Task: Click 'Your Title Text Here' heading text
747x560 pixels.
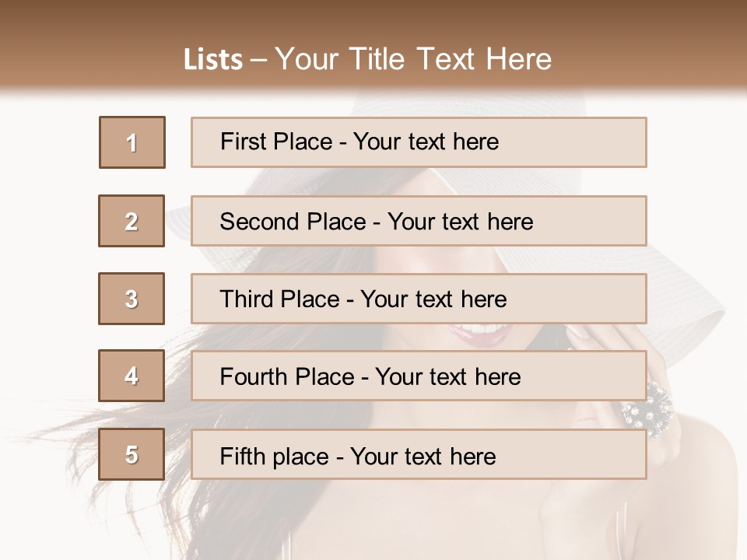Action: [413, 59]
